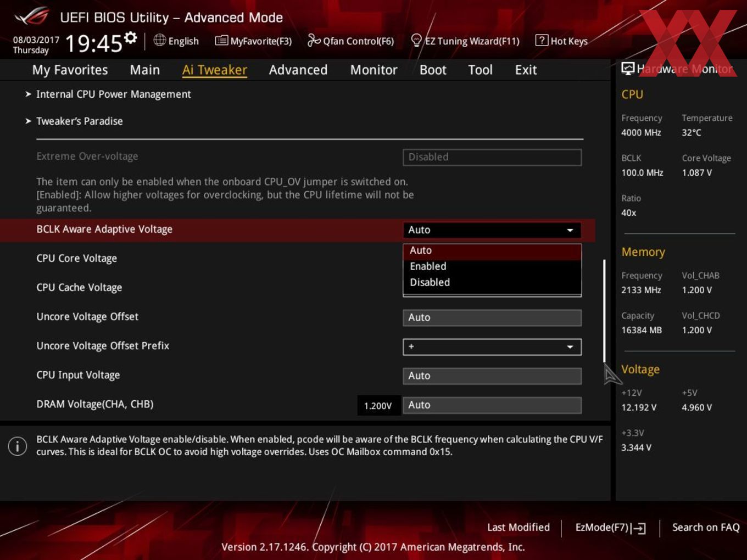
Task: Select the Ai Tweaker tab
Action: (214, 70)
